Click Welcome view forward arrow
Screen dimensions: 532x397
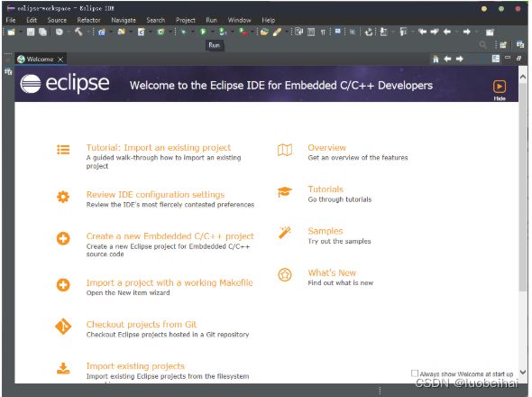click(x=459, y=59)
